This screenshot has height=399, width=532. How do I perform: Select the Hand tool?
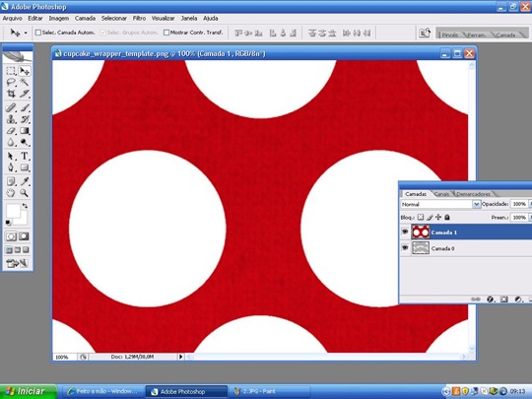point(11,193)
